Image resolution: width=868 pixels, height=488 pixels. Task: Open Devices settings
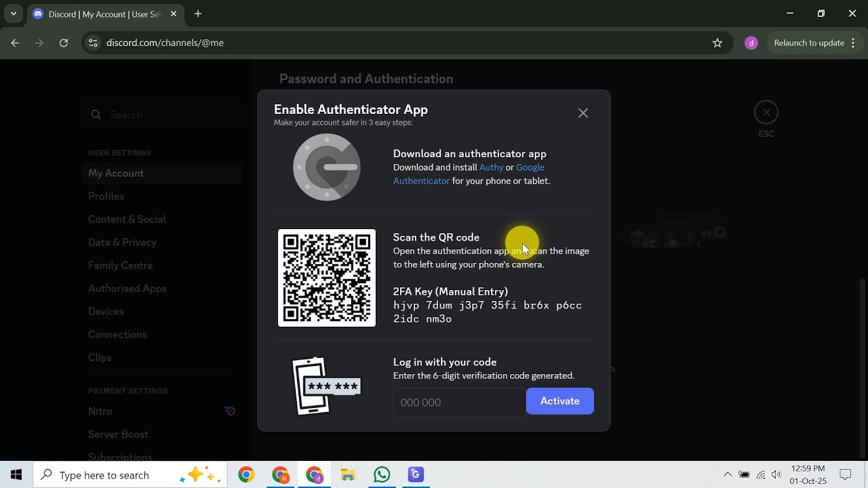click(x=106, y=312)
